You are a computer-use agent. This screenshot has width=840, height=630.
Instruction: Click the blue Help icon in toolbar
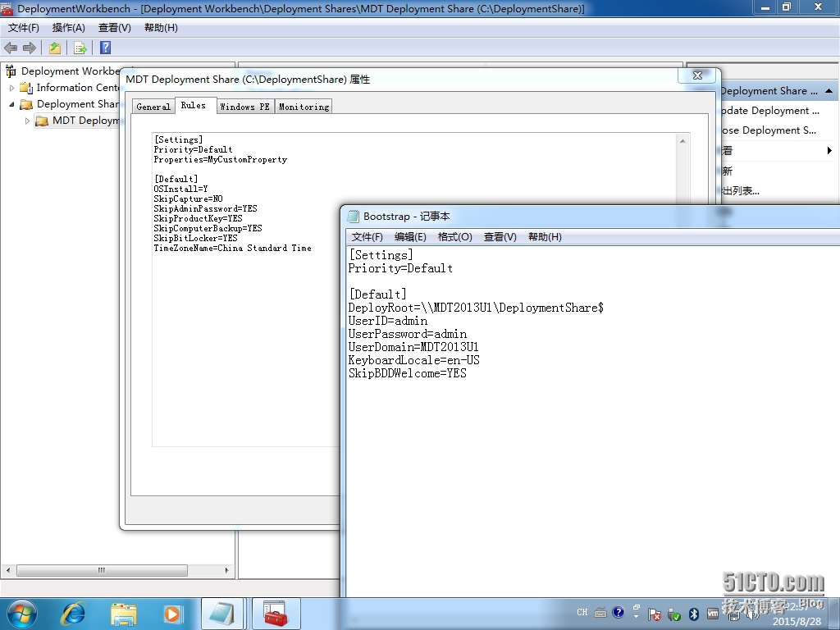point(106,48)
